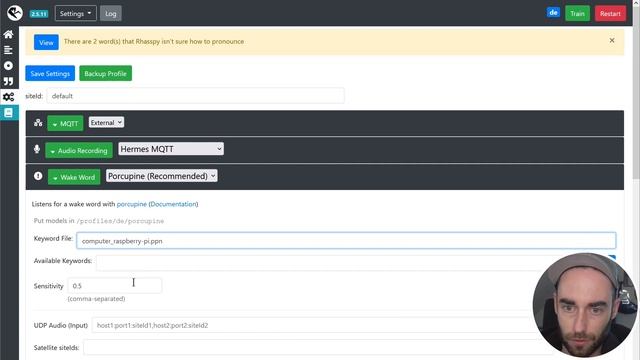Screen dimensions: 640x360
Task: Open the Log page
Action: 111,13
